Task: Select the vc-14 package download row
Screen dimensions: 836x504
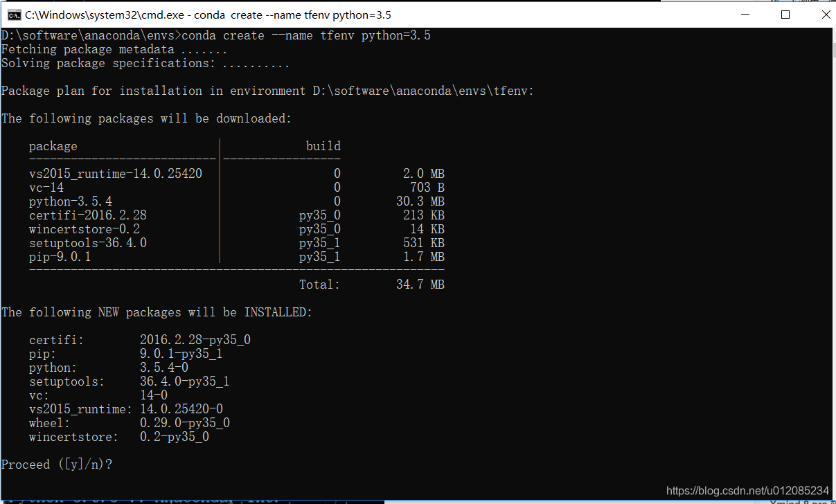Action: [x=46, y=187]
